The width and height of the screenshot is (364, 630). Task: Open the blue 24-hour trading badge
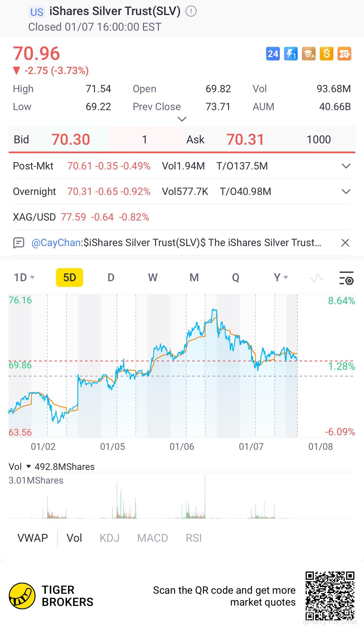coord(273,54)
